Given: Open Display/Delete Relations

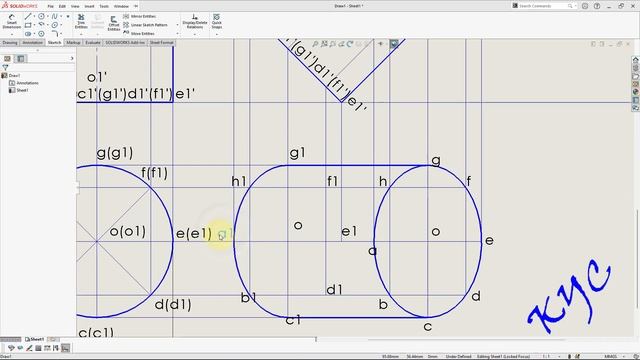Looking at the screenshot, I should (195, 21).
